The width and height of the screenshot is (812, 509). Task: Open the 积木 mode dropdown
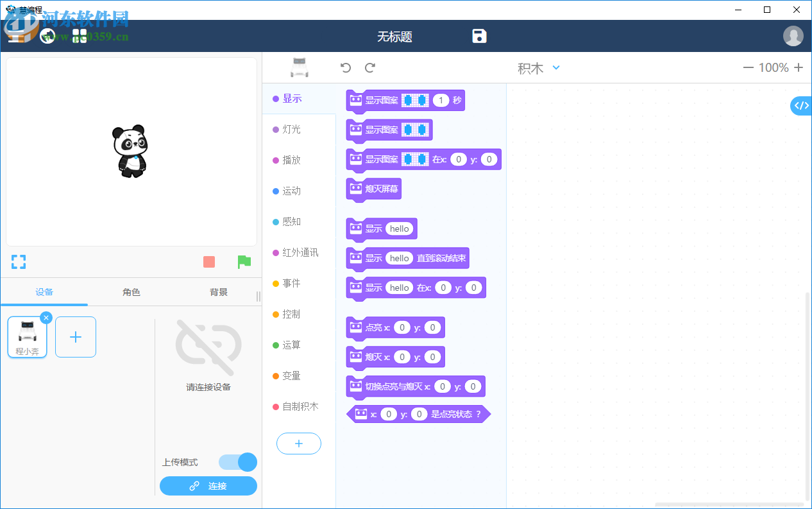click(x=539, y=67)
